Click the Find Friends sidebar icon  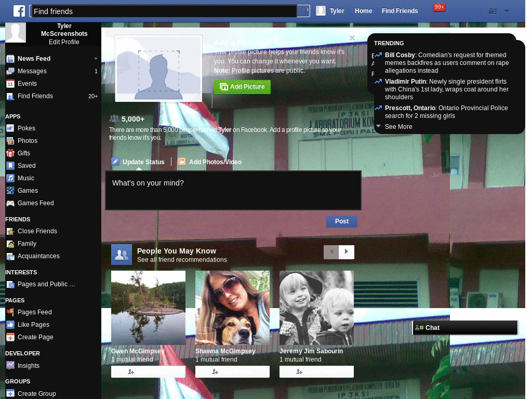(10, 96)
